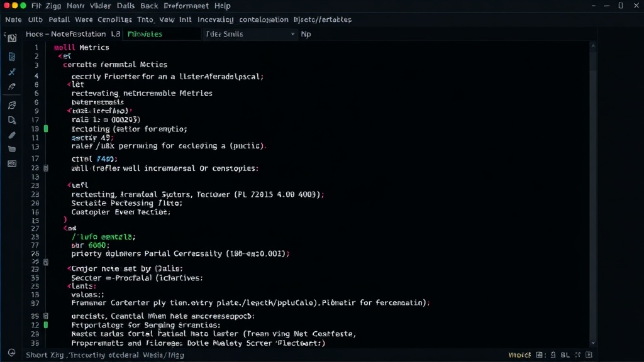Click the green value 6000 in the code
This screenshot has width=644, height=362.
click(x=97, y=246)
